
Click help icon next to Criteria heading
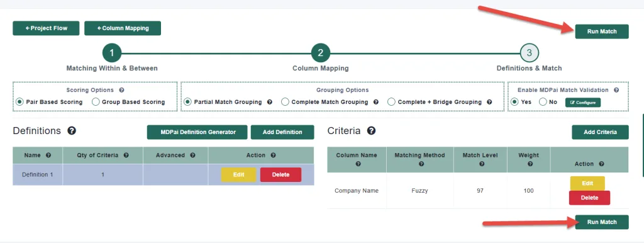tap(371, 131)
